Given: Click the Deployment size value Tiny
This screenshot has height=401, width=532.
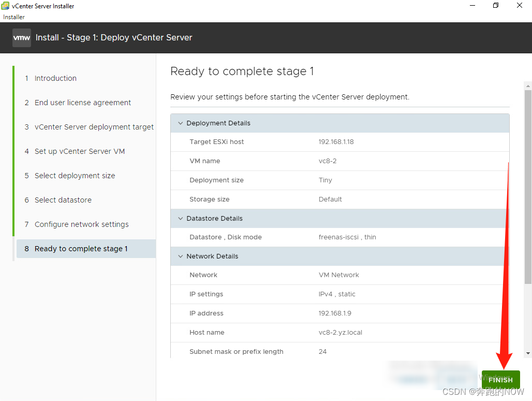Looking at the screenshot, I should click(325, 180).
